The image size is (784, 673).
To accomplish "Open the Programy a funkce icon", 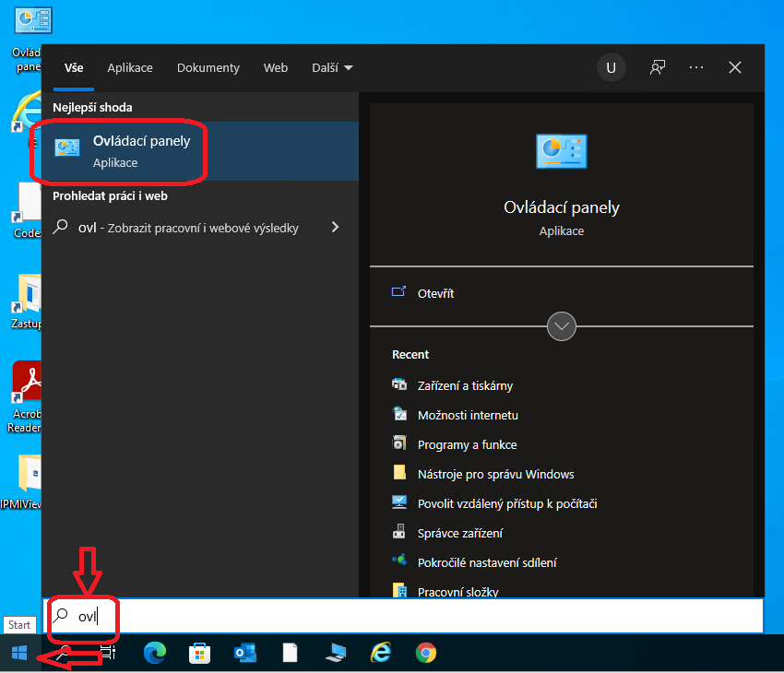I will pyautogui.click(x=399, y=443).
